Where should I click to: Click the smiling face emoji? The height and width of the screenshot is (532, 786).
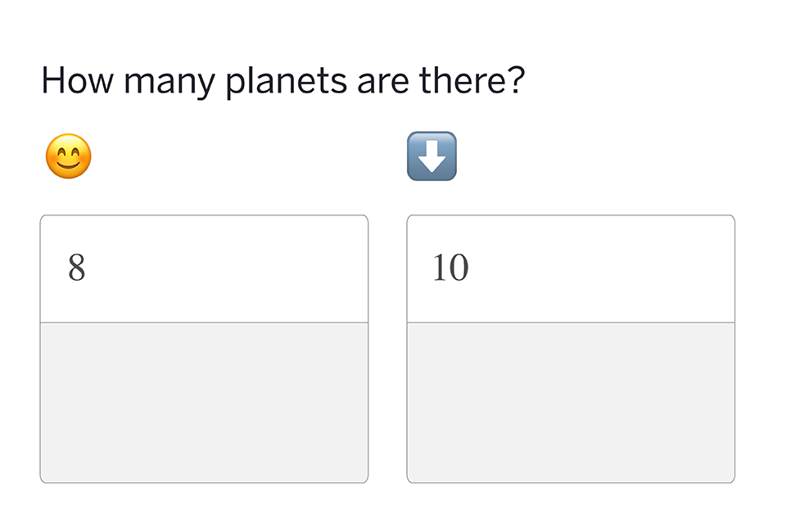(x=68, y=156)
